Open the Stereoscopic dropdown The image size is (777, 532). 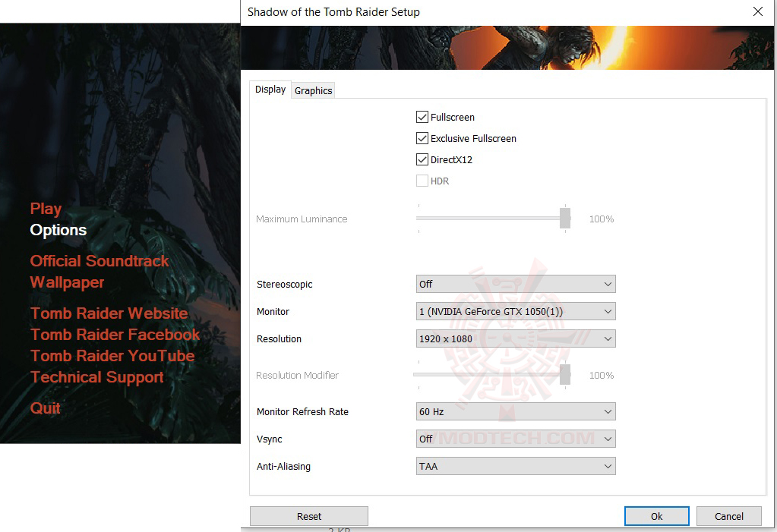[x=516, y=285]
